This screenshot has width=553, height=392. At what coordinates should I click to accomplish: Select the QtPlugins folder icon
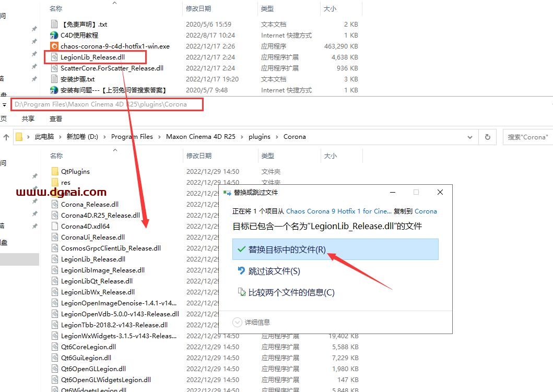(55, 171)
